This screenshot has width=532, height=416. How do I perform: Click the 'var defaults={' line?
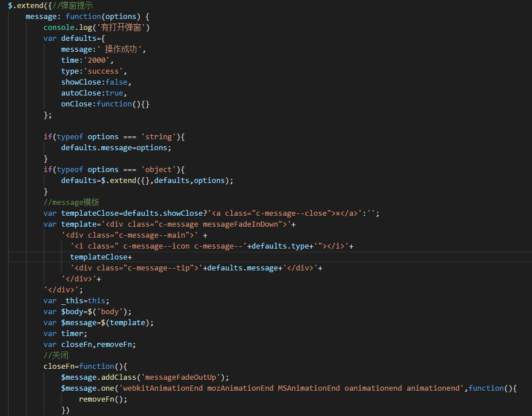click(74, 39)
